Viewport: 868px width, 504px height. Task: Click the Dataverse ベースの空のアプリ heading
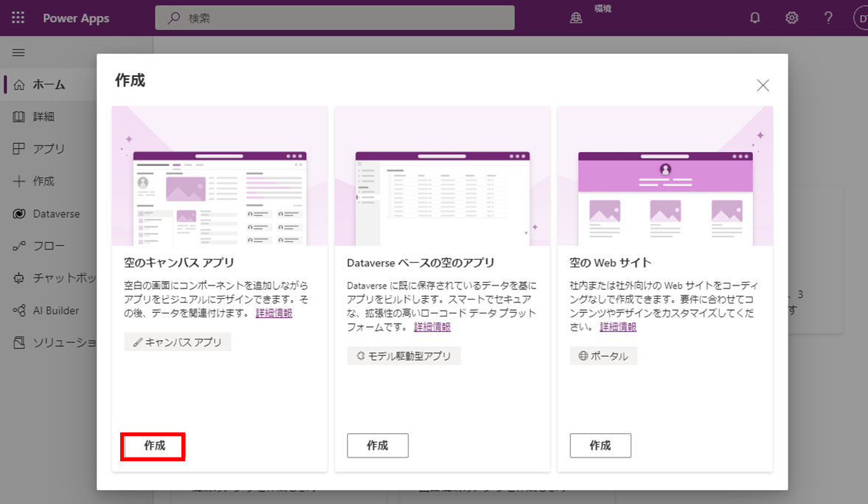click(420, 263)
